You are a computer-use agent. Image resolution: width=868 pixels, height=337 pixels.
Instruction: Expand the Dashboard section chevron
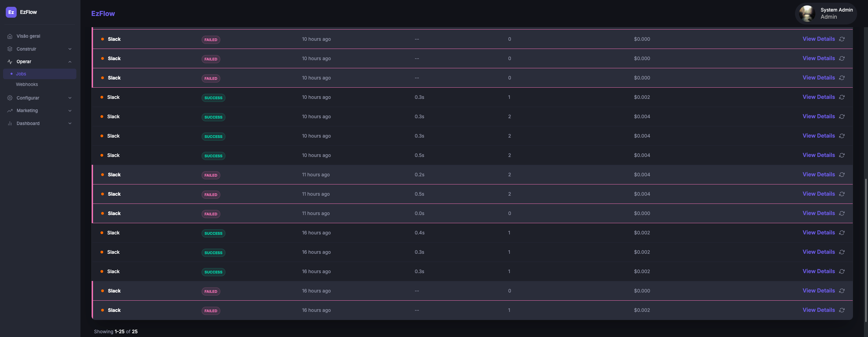click(70, 123)
